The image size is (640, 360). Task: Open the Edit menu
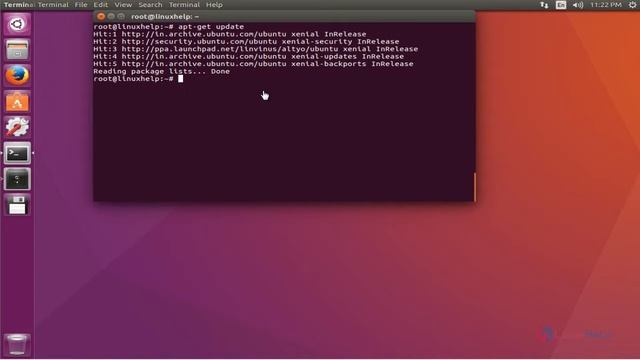(x=100, y=5)
